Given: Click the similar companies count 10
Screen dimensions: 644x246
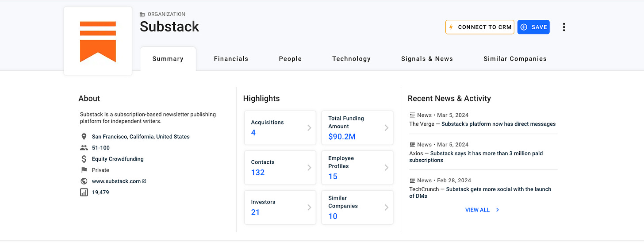Looking at the screenshot, I should tap(333, 216).
